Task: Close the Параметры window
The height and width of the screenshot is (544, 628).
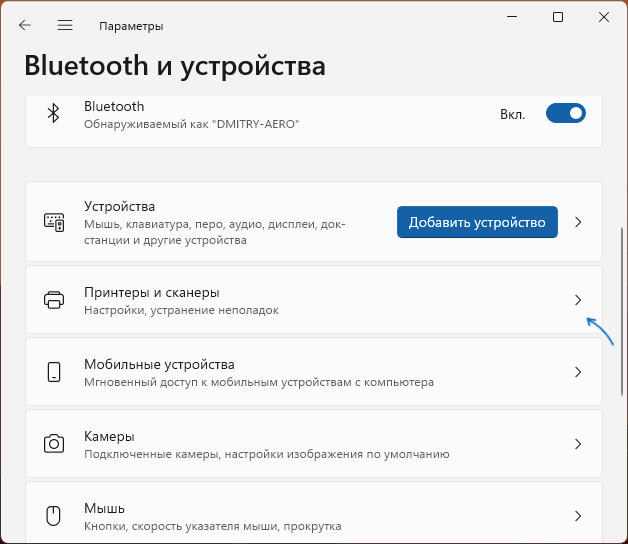Action: point(604,17)
